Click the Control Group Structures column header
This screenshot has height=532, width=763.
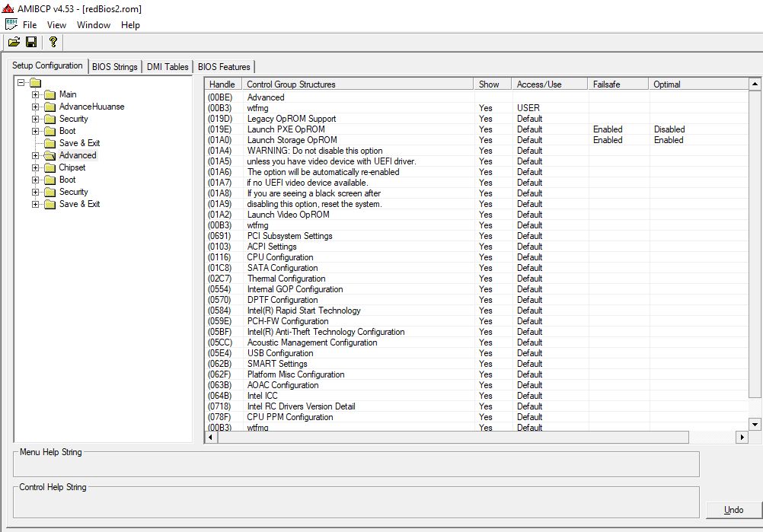(x=358, y=84)
